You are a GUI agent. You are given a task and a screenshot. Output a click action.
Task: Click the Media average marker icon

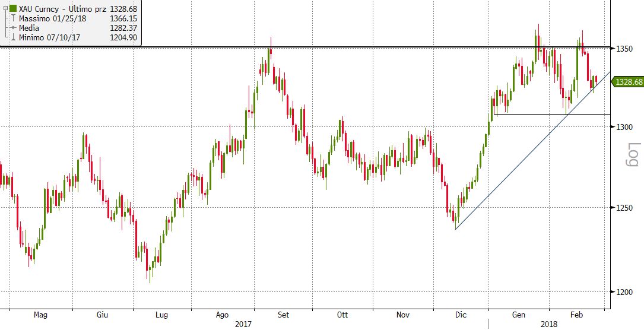pyautogui.click(x=12, y=28)
